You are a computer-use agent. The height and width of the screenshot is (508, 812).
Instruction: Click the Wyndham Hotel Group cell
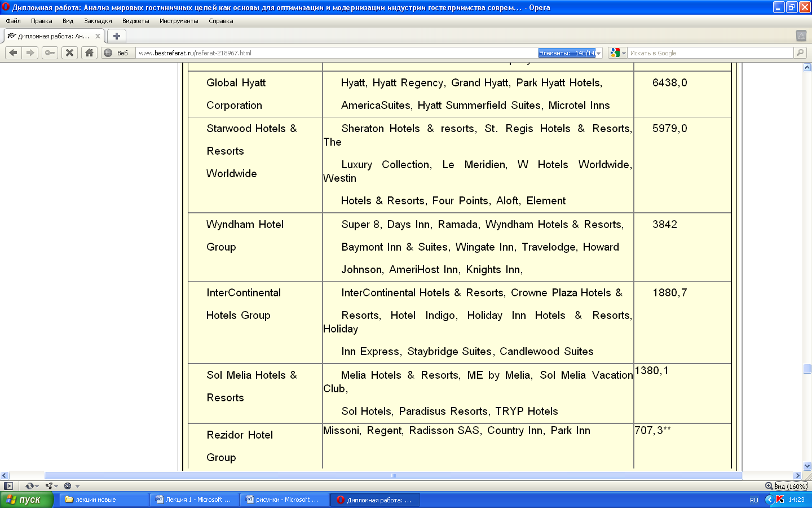tap(255, 247)
